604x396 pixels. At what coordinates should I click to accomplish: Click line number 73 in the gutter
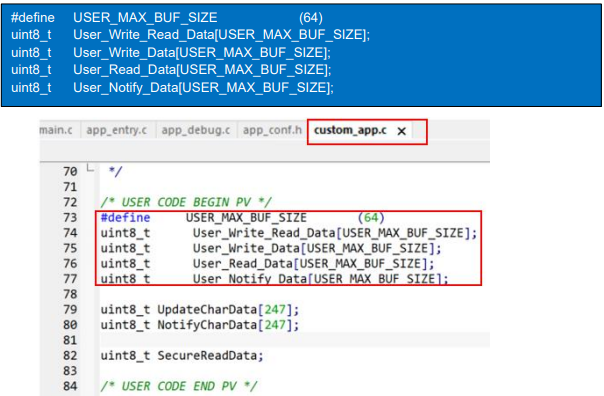pos(70,218)
